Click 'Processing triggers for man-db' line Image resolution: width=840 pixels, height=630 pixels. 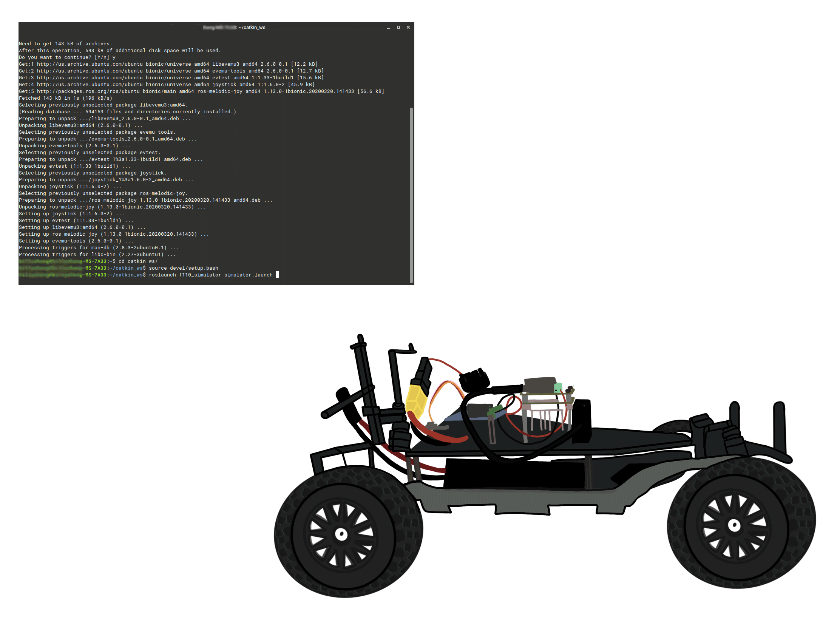pyautogui.click(x=99, y=248)
